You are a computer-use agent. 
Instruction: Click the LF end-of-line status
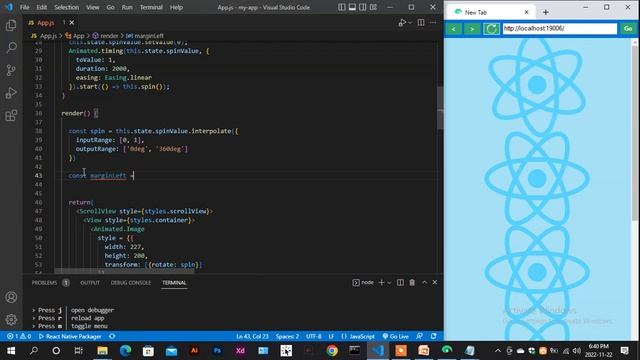[x=331, y=336]
